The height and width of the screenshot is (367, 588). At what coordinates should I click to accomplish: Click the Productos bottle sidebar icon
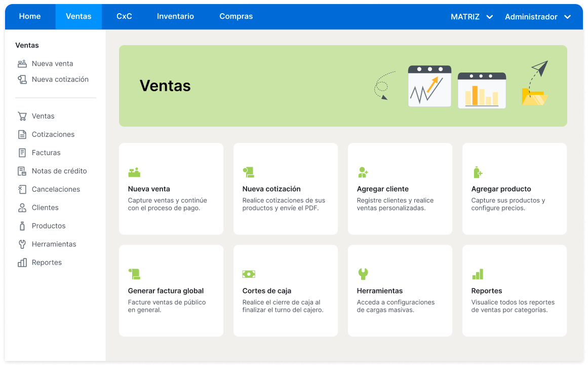point(22,226)
